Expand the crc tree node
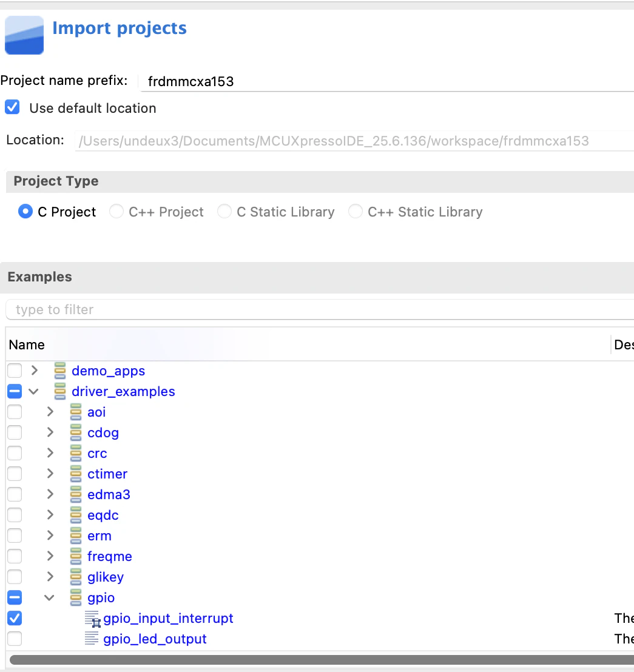 50,452
